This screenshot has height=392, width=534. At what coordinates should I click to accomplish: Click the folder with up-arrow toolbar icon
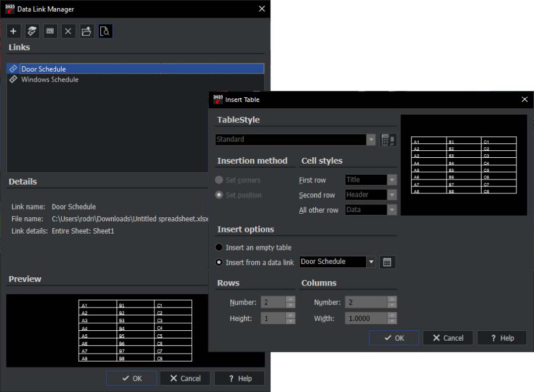click(x=86, y=31)
